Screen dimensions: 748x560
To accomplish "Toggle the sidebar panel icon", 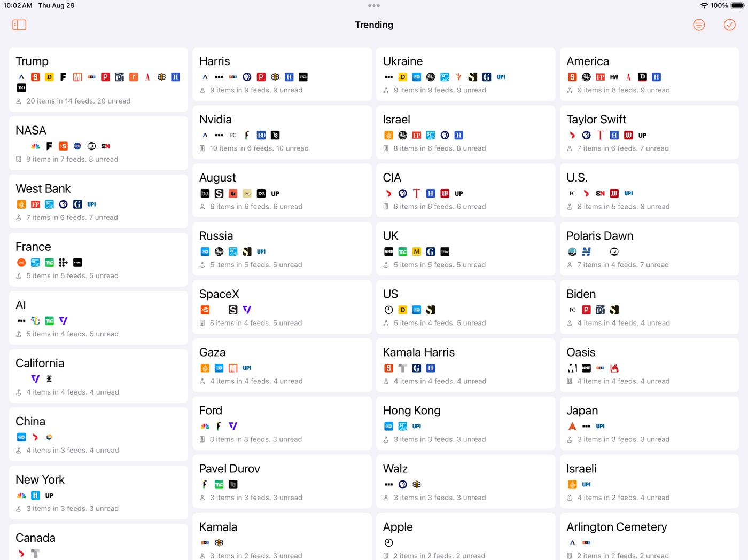I will (x=19, y=25).
